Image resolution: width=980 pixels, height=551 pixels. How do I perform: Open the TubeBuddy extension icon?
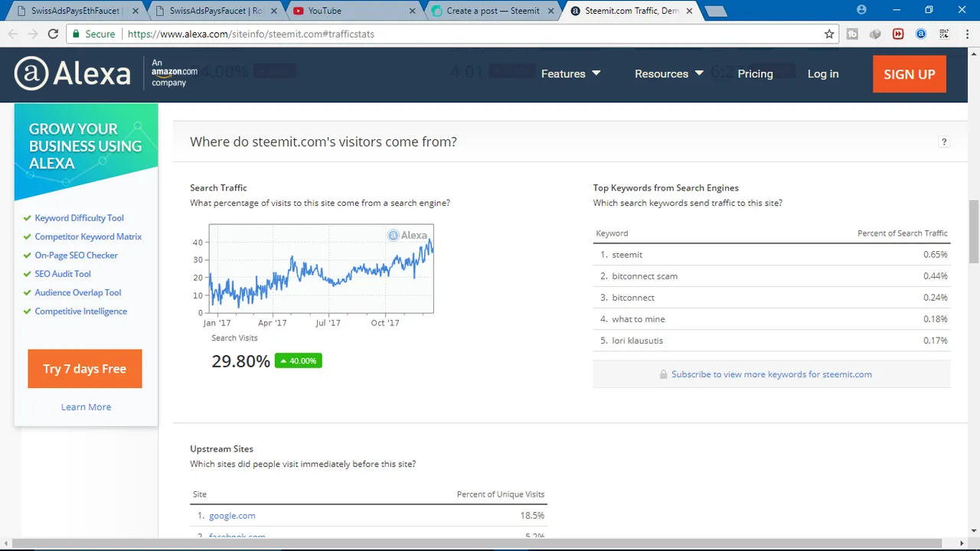pyautogui.click(x=852, y=34)
